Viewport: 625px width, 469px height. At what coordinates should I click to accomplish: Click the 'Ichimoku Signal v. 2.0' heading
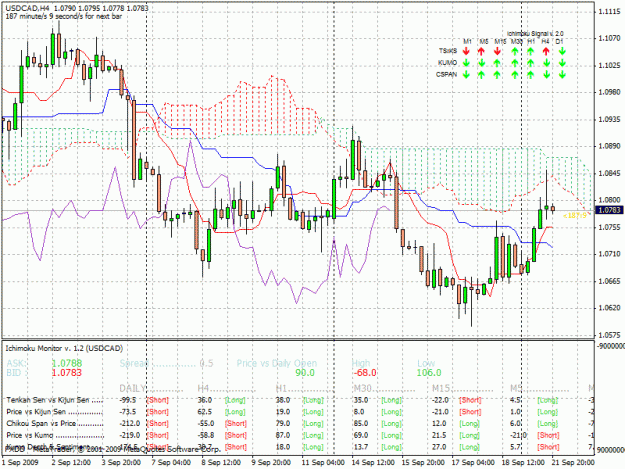point(535,34)
